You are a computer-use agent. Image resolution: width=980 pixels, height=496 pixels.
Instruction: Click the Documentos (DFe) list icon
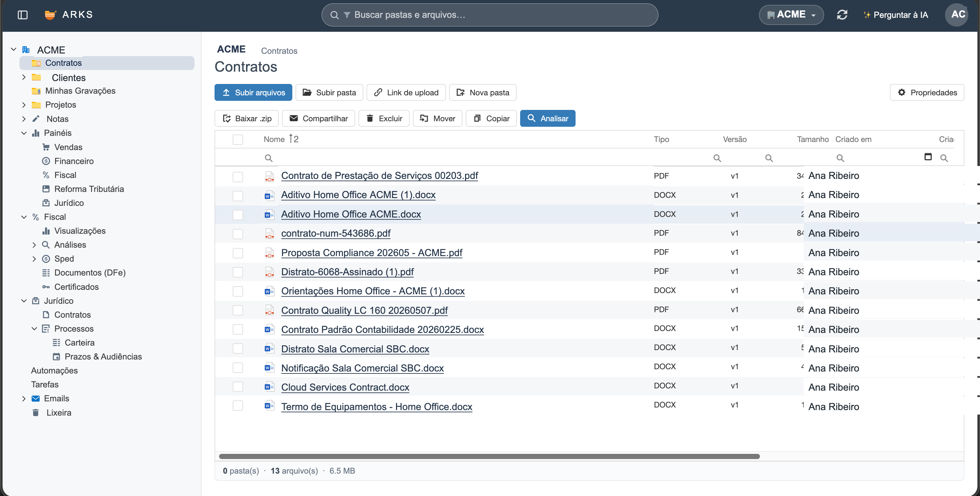tap(46, 273)
